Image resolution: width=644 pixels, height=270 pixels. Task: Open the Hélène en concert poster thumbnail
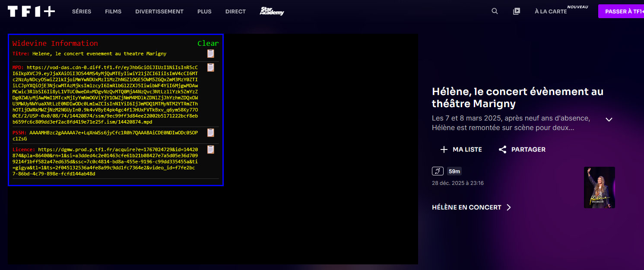click(600, 187)
